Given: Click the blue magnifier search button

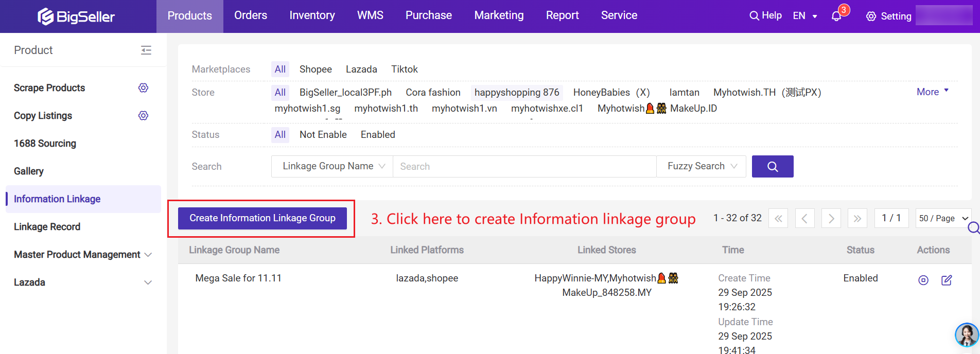Looking at the screenshot, I should (772, 166).
